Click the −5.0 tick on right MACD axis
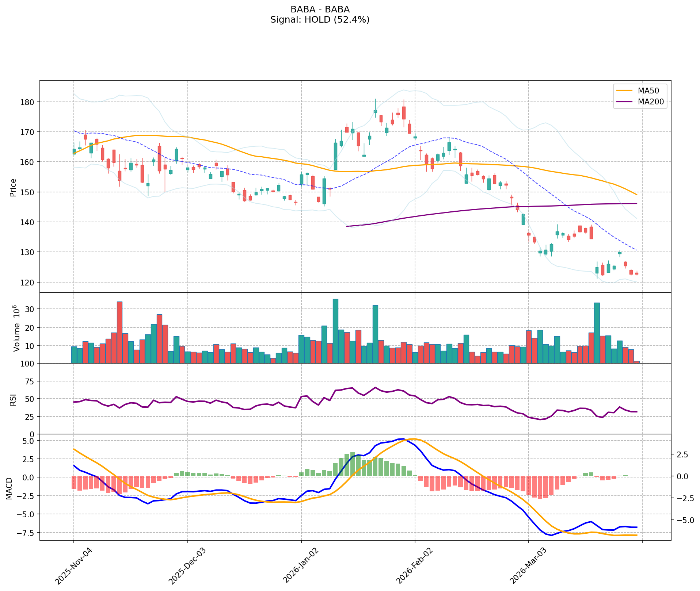700x591 pixels. (x=681, y=520)
